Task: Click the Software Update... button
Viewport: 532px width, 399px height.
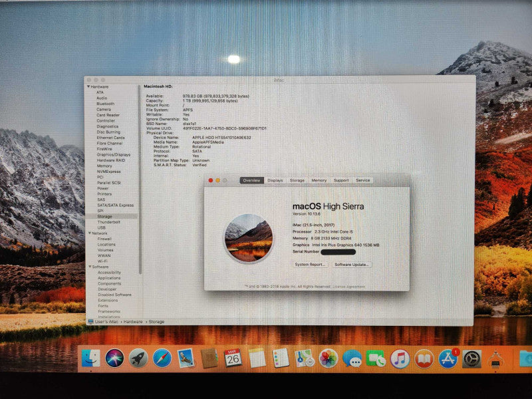Action: [352, 264]
